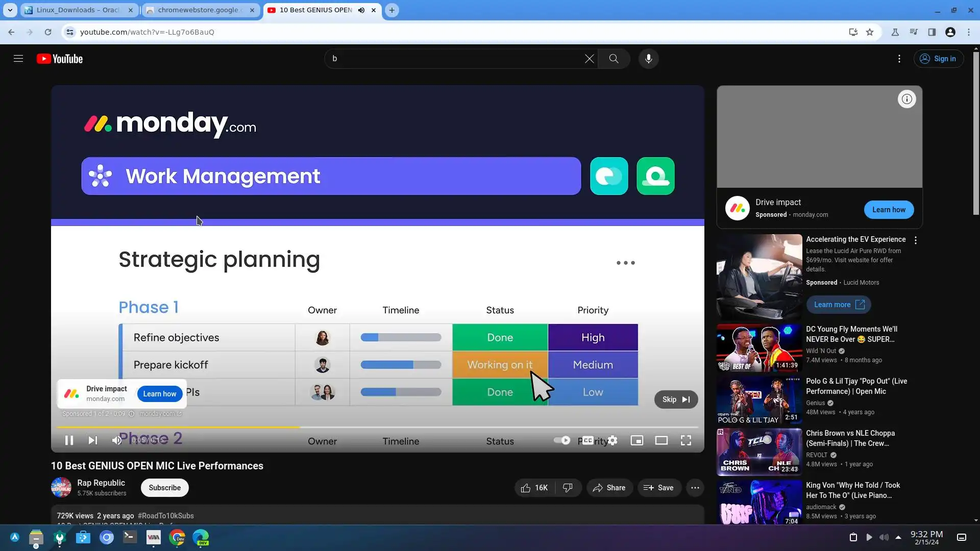Click the next video skip icon
This screenshot has width=980, height=551.
(92, 440)
